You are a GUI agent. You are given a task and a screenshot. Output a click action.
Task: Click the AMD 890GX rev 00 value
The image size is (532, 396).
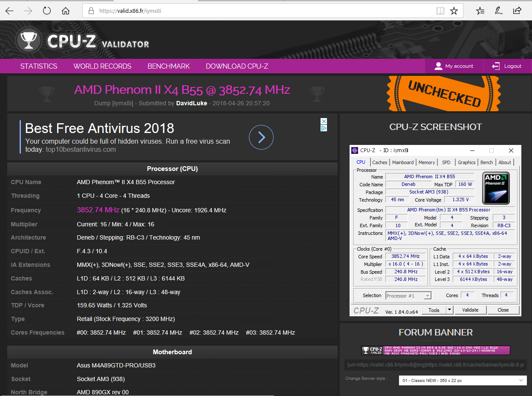pyautogui.click(x=103, y=392)
